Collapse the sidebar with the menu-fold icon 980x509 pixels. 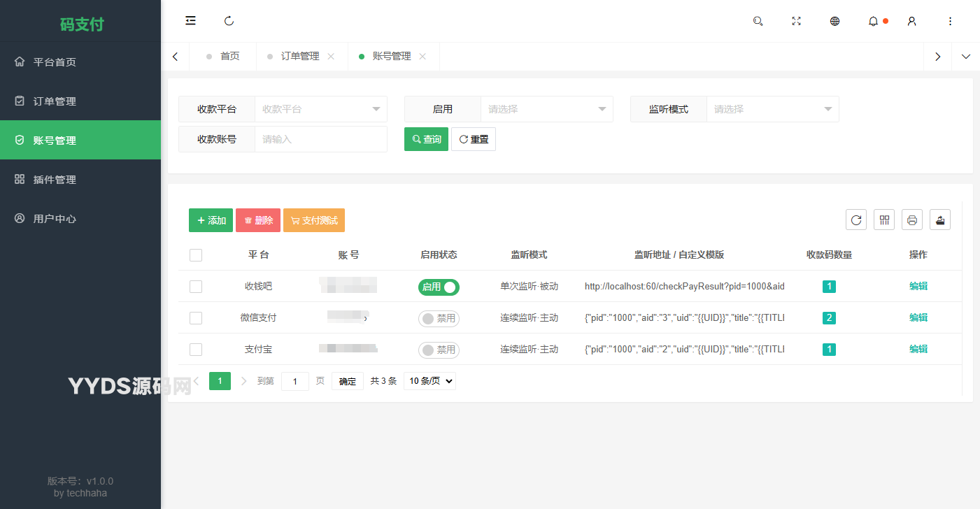coord(190,21)
